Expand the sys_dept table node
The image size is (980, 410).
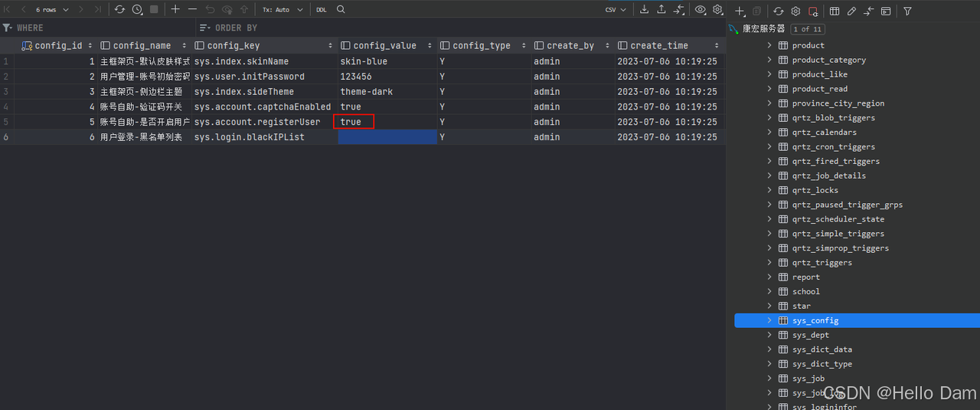point(770,335)
